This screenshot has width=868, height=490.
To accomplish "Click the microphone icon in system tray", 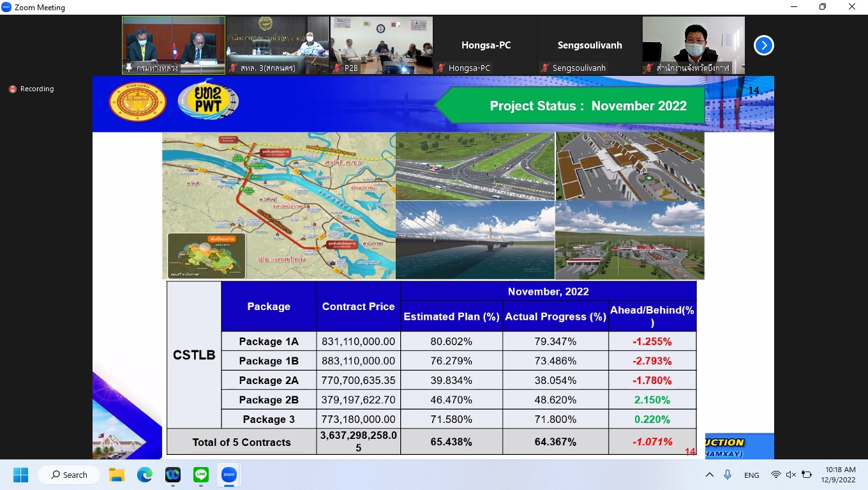I will click(728, 475).
